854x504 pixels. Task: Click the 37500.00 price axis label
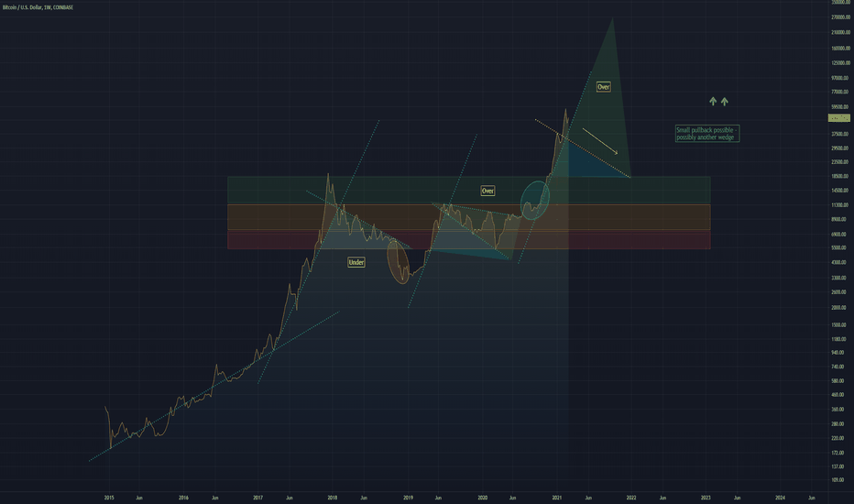(840, 134)
